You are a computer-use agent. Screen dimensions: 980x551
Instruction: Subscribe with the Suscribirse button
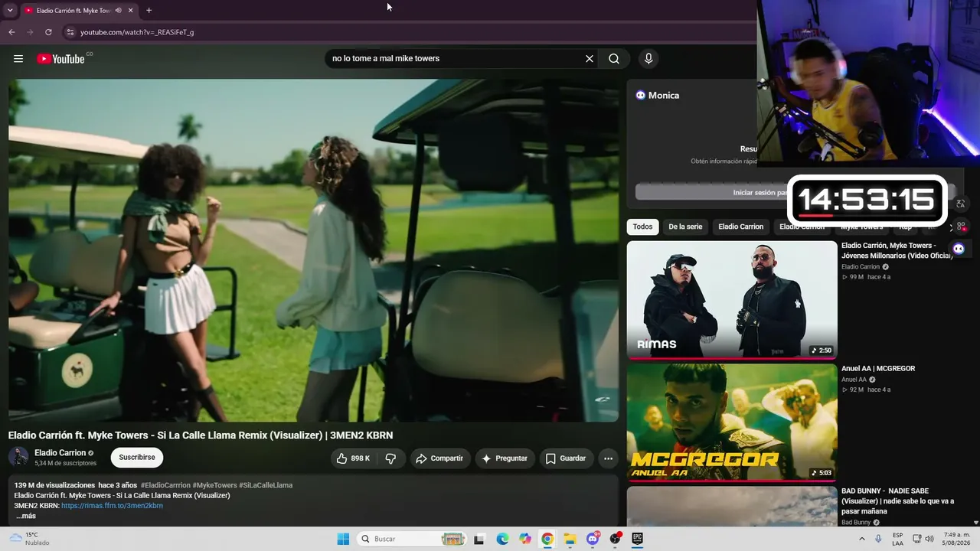(x=137, y=458)
